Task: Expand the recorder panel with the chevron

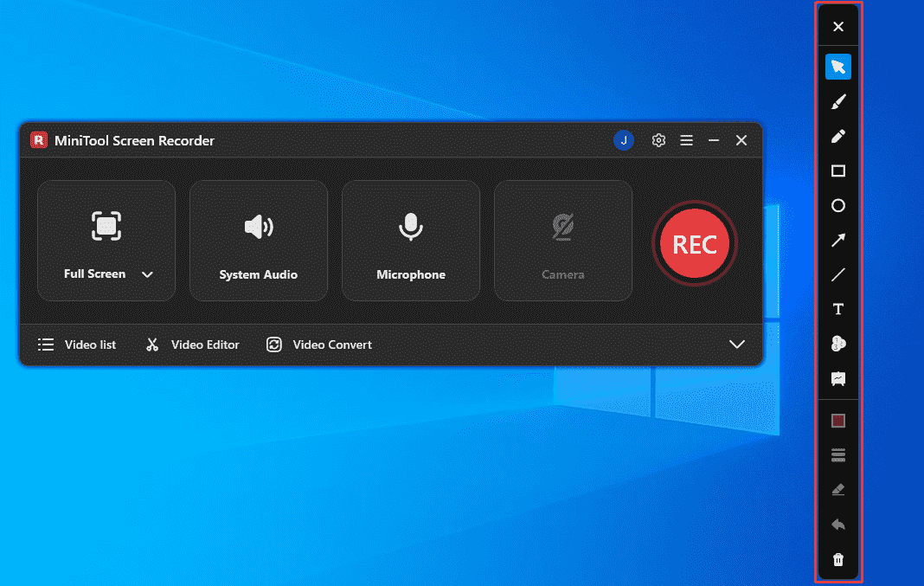Action: coord(737,344)
